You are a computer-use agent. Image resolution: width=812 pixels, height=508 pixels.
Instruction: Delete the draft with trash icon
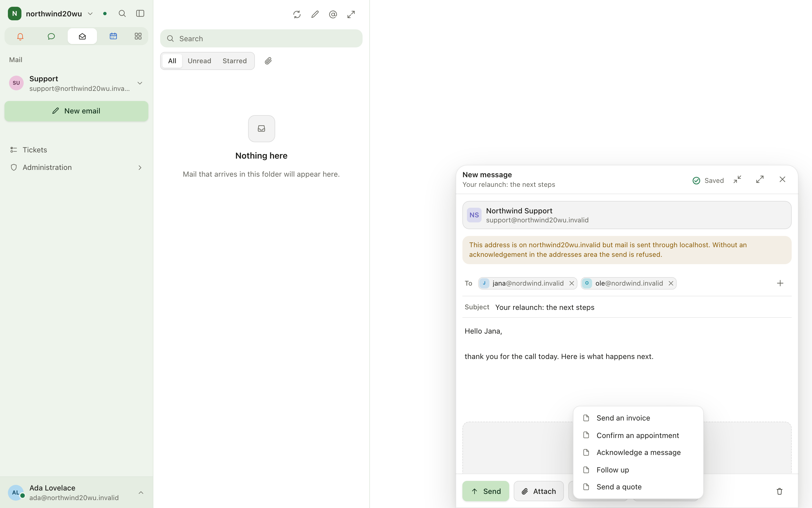point(780,491)
